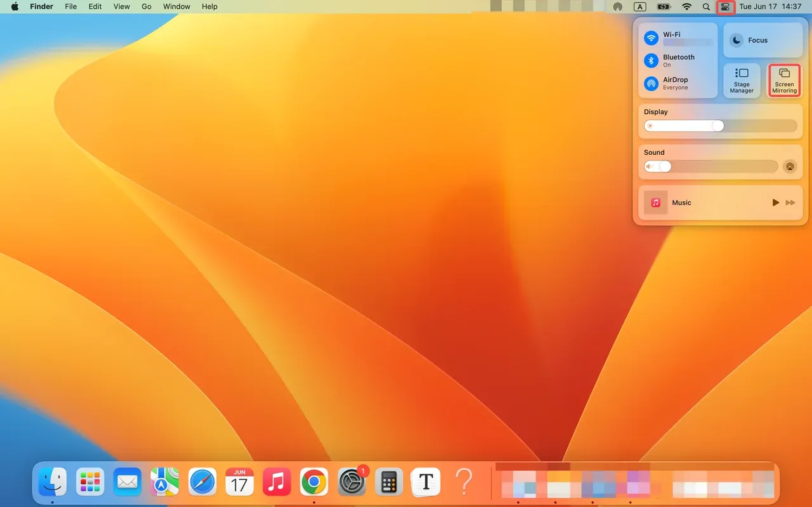Click the question mark Dock icon
Screen dimensions: 812x507
(x=464, y=483)
